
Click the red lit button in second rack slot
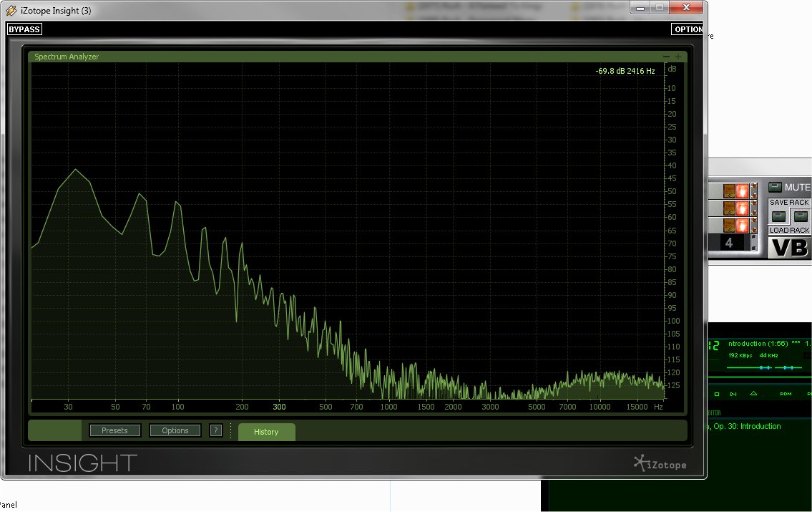742,208
